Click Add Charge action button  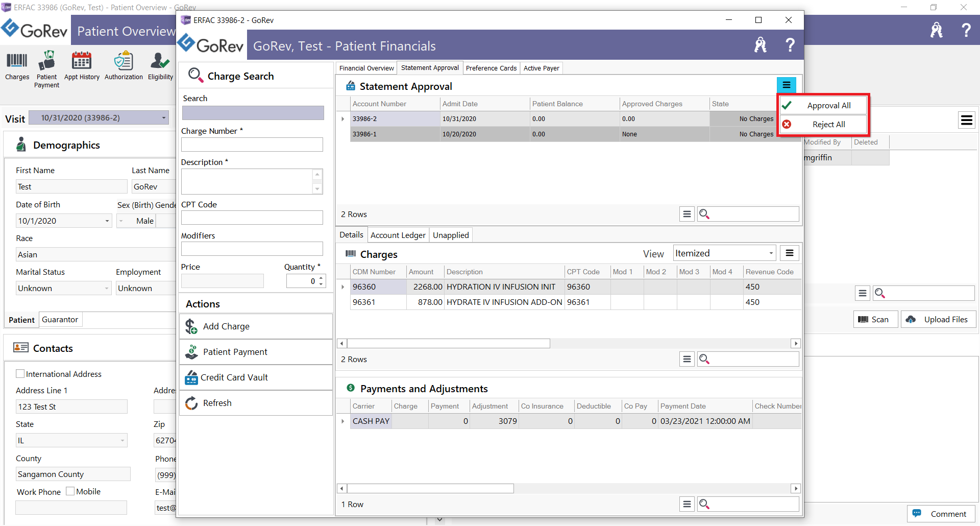[x=256, y=327]
